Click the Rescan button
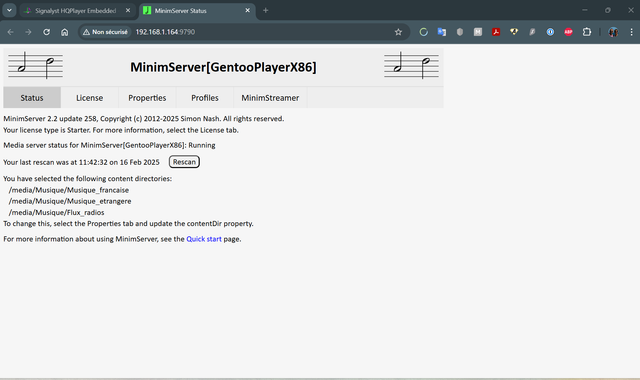The height and width of the screenshot is (380, 640). (184, 162)
